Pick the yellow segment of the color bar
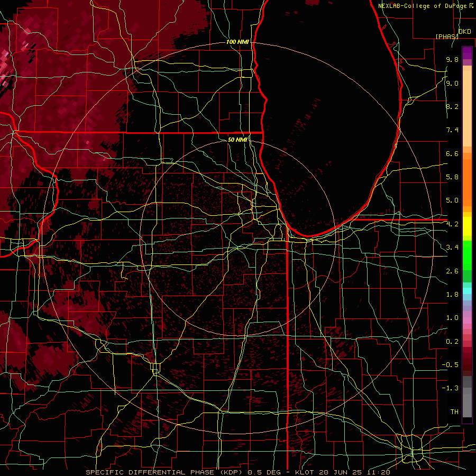This screenshot has width=476, height=476. point(467,226)
